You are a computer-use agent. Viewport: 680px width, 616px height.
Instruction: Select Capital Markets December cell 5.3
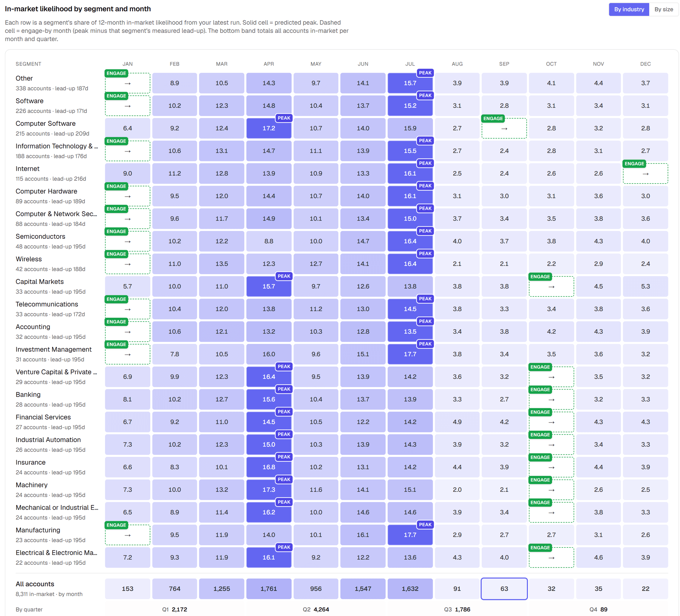tap(645, 286)
